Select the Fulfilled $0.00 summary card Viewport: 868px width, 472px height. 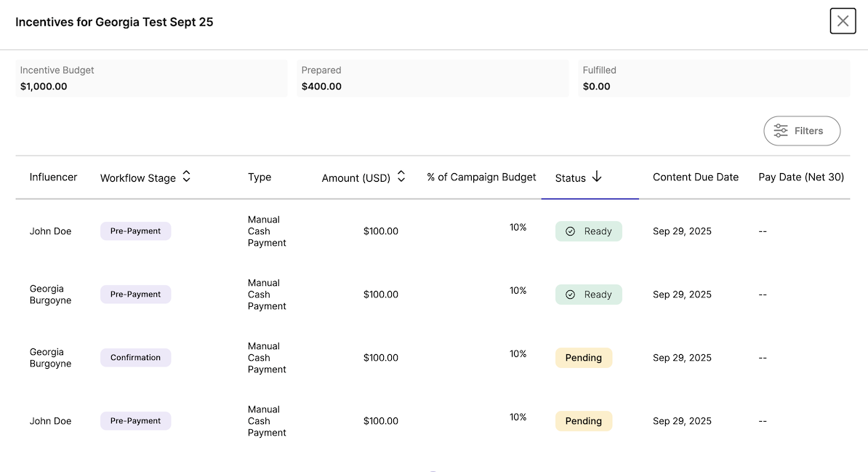click(714, 79)
